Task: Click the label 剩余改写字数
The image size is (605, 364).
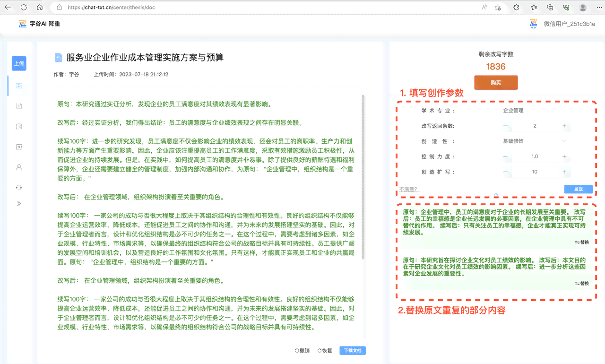Action: tap(496, 54)
